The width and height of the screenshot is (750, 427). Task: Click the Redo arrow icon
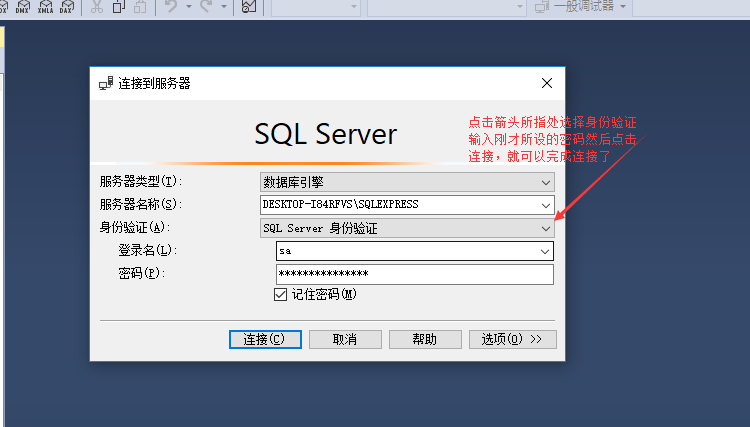[x=206, y=6]
